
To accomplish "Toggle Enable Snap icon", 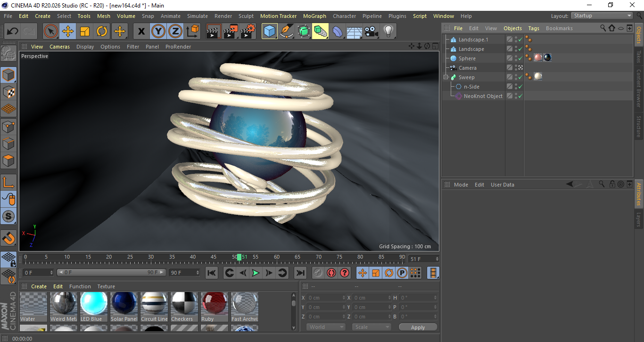I will click(8, 239).
